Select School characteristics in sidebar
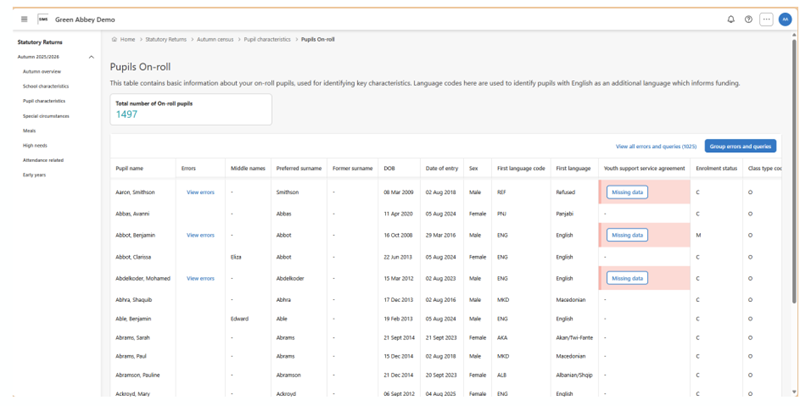Screen dimensions: 800x406 click(46, 86)
